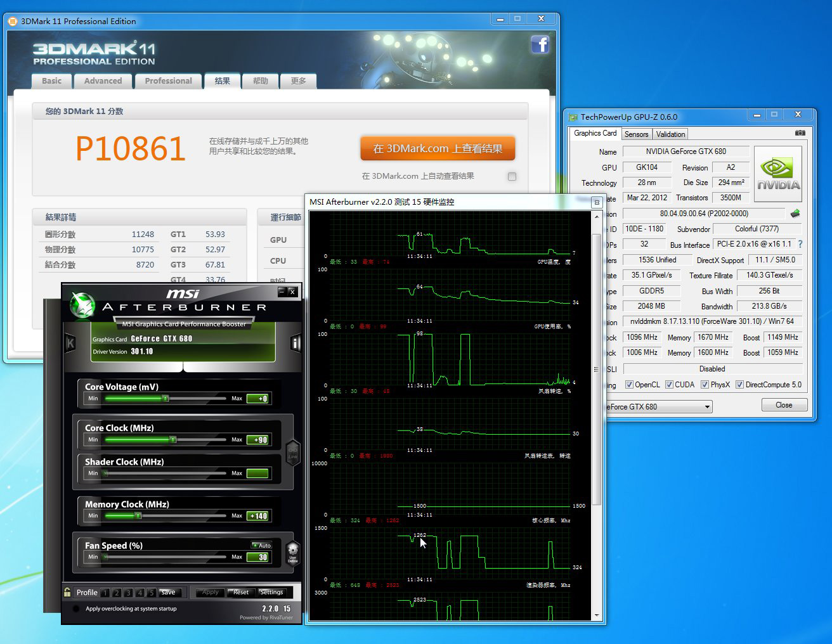Viewport: 832px width, 644px height.
Task: Click the Afterburner profile lock icon
Action: 67,592
